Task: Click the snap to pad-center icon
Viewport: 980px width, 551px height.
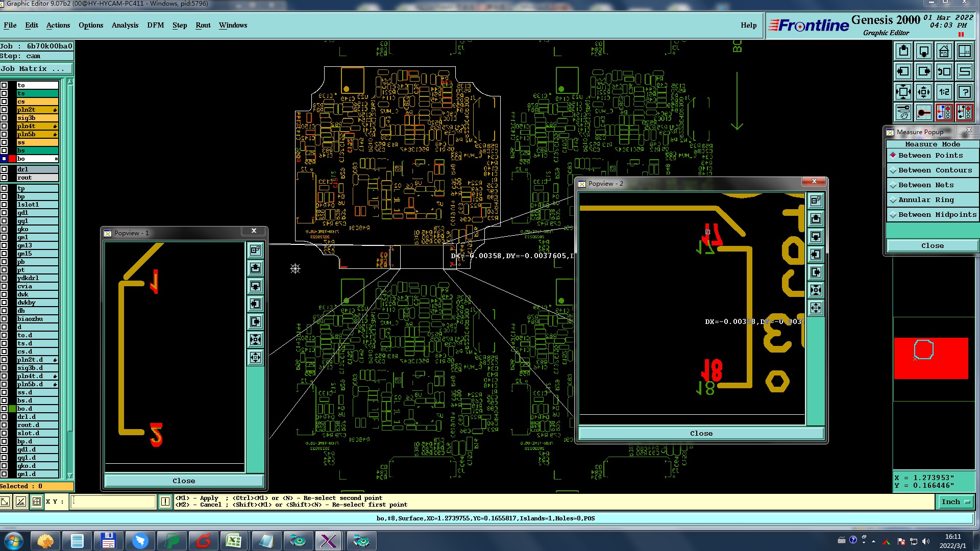Action: [924, 112]
